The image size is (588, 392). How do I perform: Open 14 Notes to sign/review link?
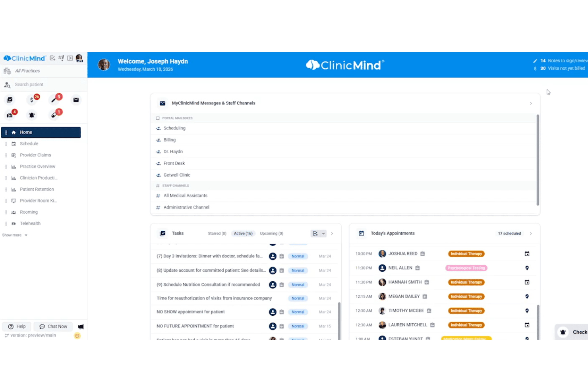point(560,61)
